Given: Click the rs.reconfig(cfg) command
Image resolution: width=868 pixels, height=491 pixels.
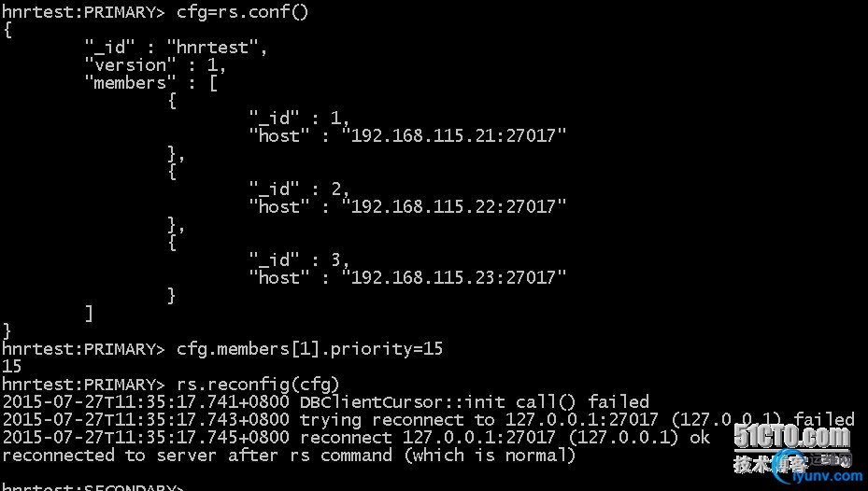Looking at the screenshot, I should (x=258, y=384).
